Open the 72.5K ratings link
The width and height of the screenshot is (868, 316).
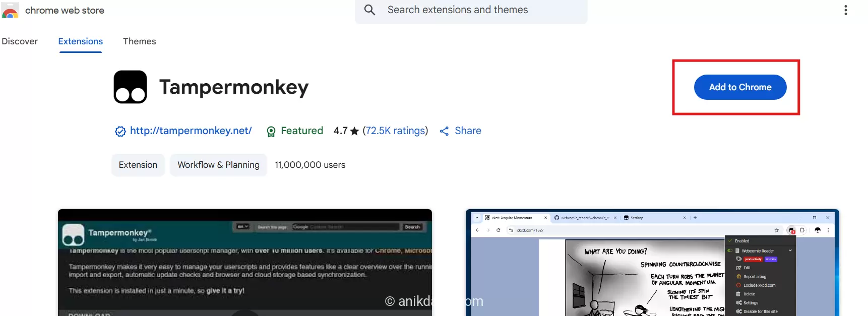coord(396,131)
